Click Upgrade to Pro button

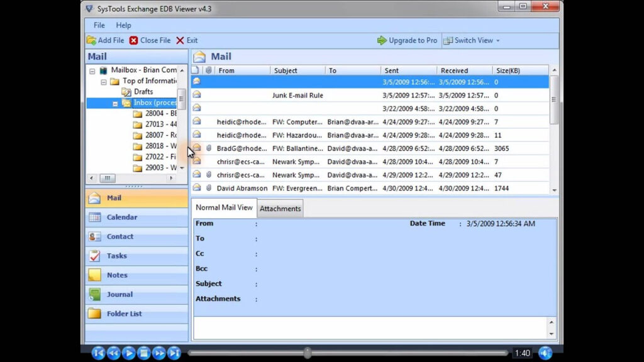407,40
